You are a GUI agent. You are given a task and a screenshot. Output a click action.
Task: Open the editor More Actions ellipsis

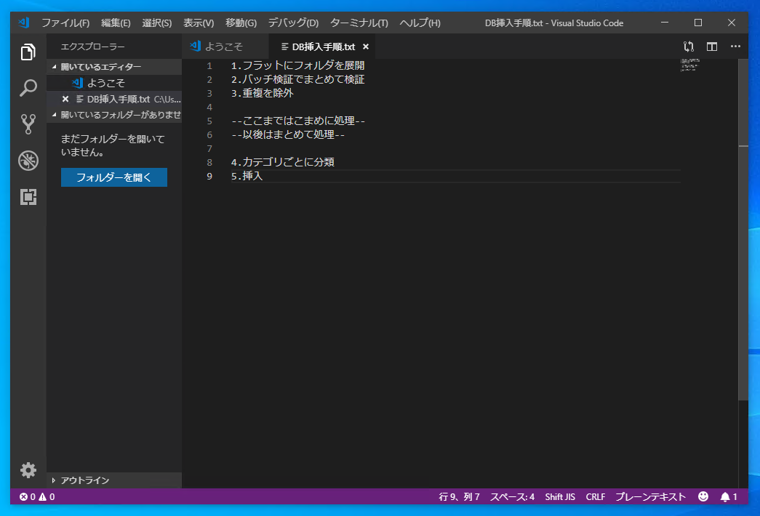coord(735,47)
